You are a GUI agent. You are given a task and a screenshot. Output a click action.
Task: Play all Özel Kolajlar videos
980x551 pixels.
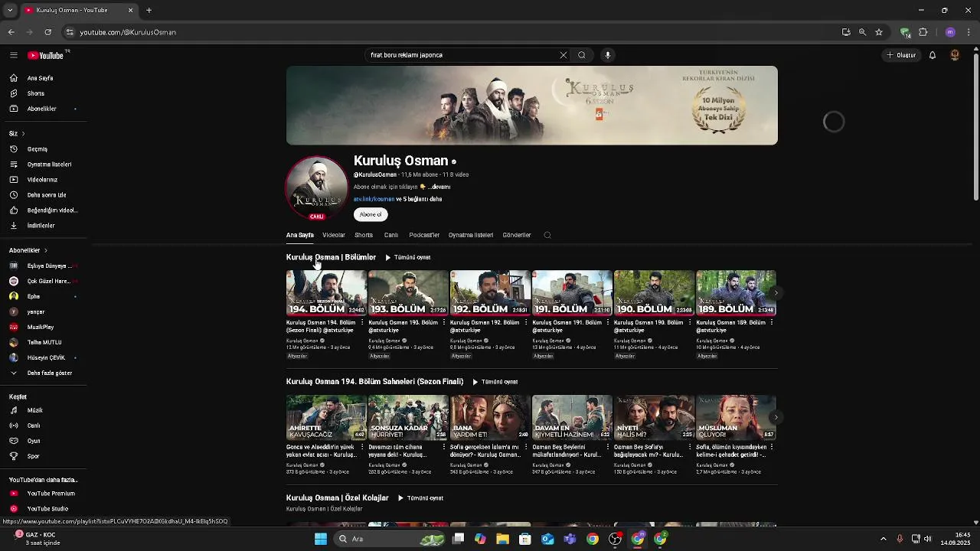[421, 498]
